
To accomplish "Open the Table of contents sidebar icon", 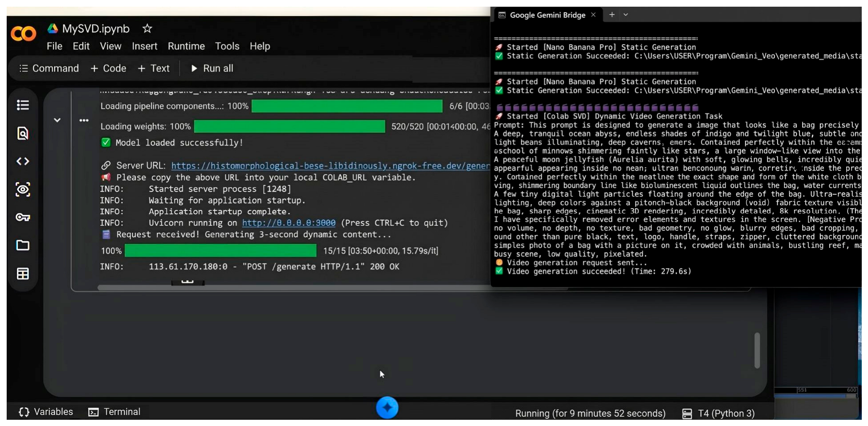I will click(23, 105).
